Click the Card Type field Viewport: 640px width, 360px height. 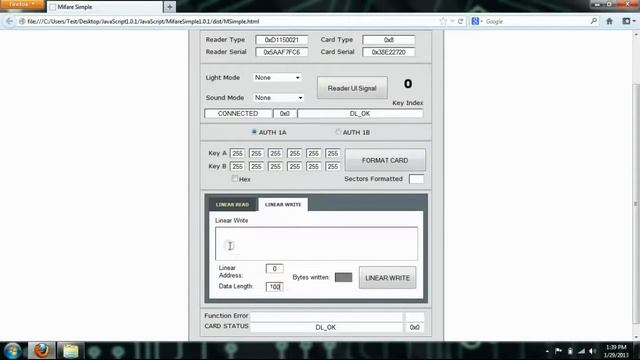tap(389, 40)
